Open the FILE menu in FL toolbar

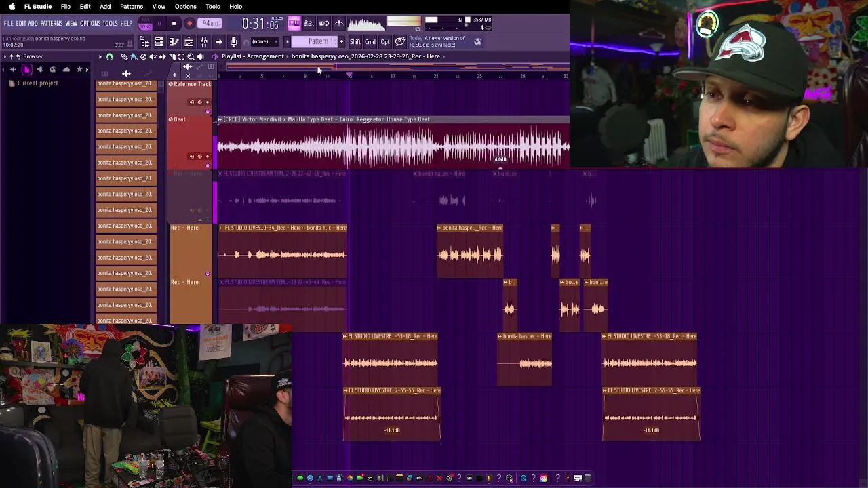pyautogui.click(x=8, y=24)
